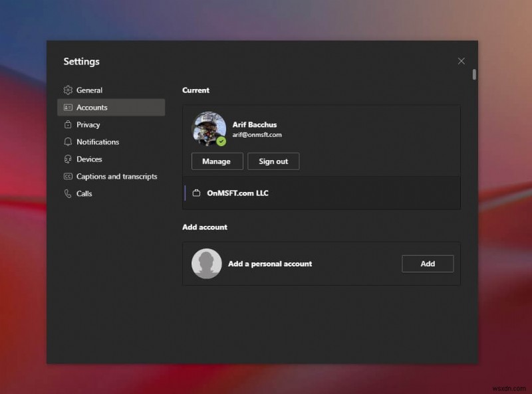
Task: Click the Manage button
Action: 217,161
